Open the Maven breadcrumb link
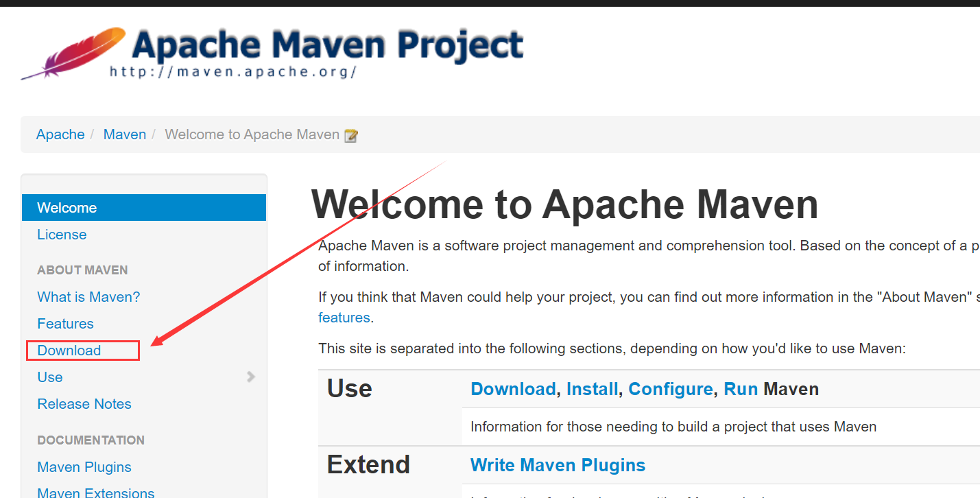This screenshot has height=498, width=980. point(125,134)
